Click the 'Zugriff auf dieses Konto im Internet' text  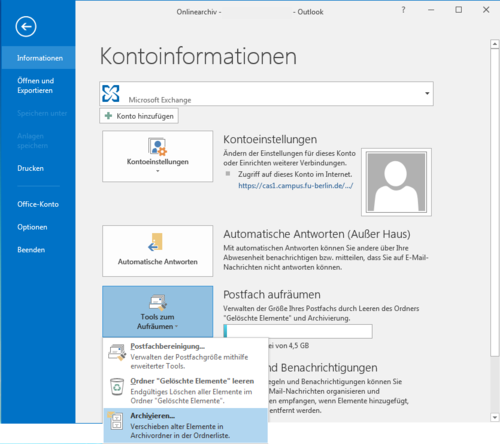[x=295, y=174]
